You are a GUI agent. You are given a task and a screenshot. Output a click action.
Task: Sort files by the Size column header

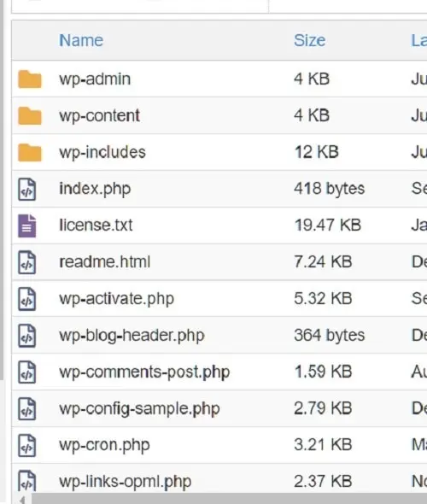click(309, 40)
